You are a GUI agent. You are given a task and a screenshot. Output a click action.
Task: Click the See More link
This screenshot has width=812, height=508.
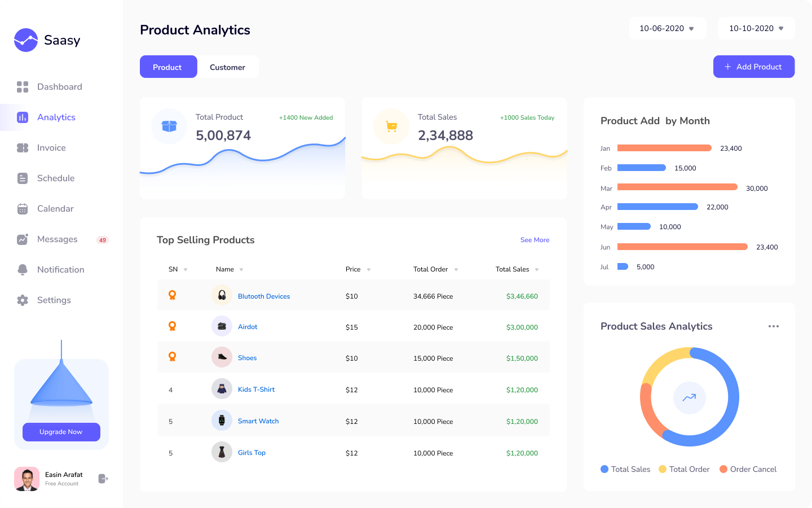535,240
